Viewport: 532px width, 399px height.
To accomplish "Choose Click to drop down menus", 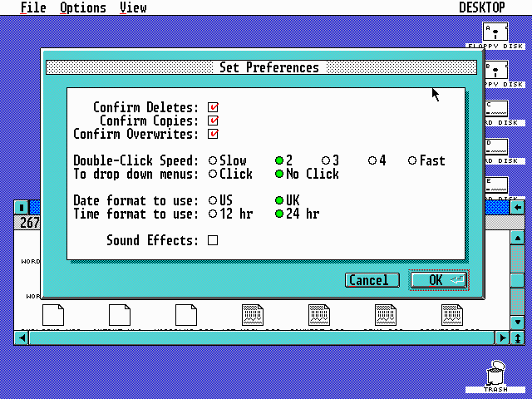I will click(214, 174).
